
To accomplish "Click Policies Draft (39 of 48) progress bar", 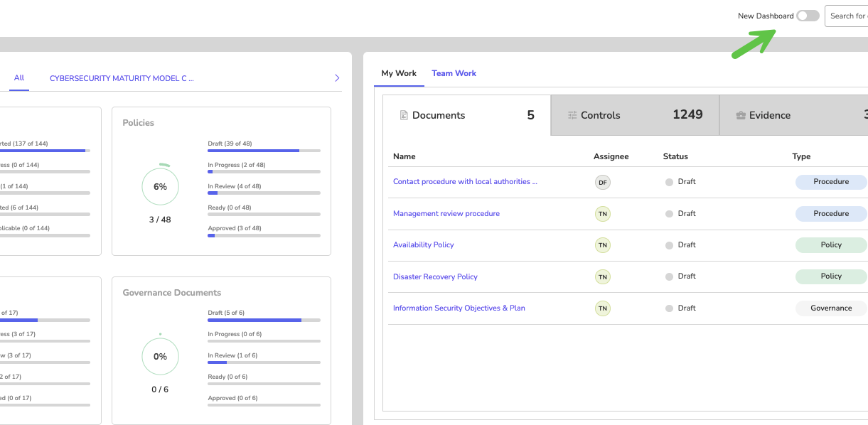I will point(264,151).
